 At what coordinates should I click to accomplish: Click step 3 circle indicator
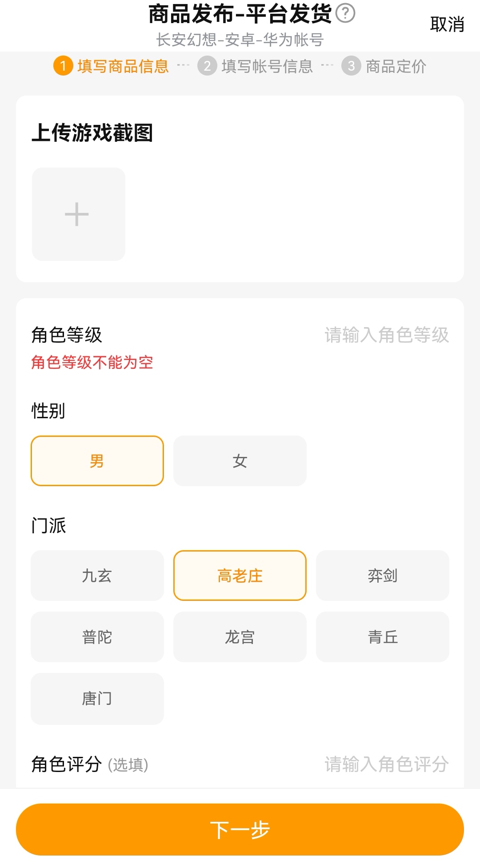351,66
